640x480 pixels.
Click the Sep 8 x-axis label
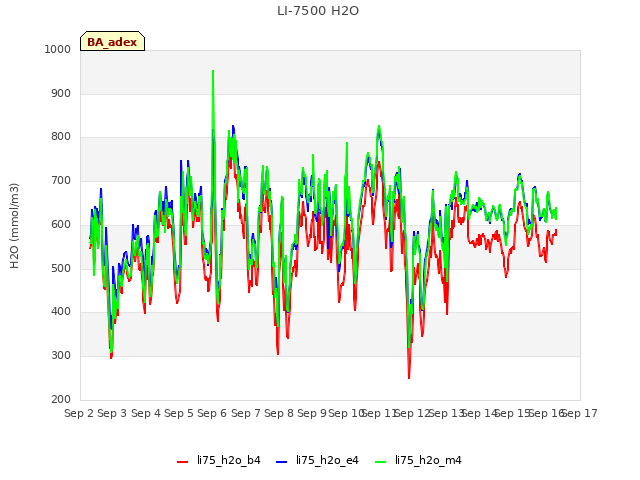tap(279, 413)
